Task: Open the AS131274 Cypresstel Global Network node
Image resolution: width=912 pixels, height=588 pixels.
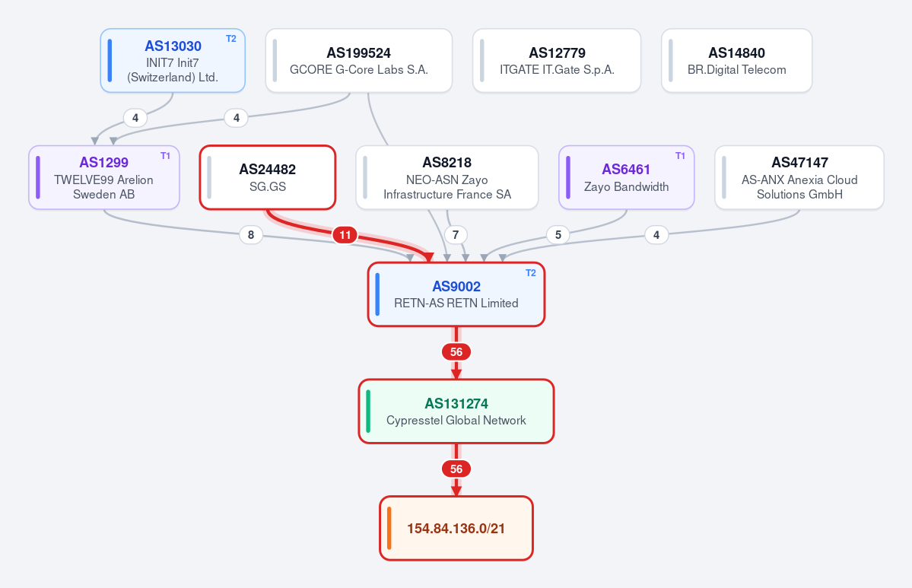Action: 456,412
